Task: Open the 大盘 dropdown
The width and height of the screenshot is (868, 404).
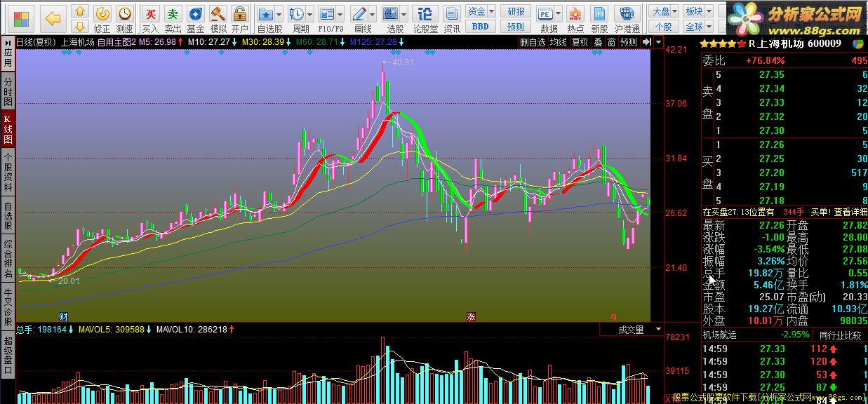Action: 665,11
